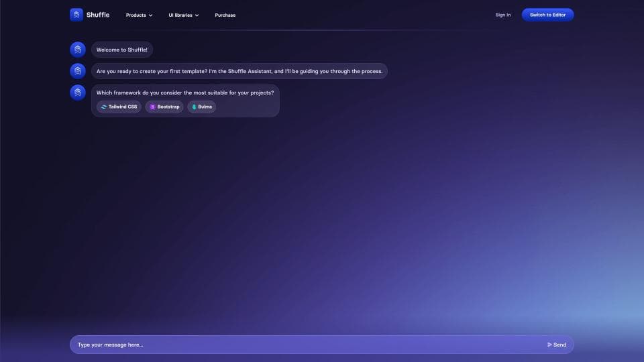Image resolution: width=644 pixels, height=362 pixels.
Task: Expand the UI libraries dropdown
Action: pyautogui.click(x=184, y=15)
